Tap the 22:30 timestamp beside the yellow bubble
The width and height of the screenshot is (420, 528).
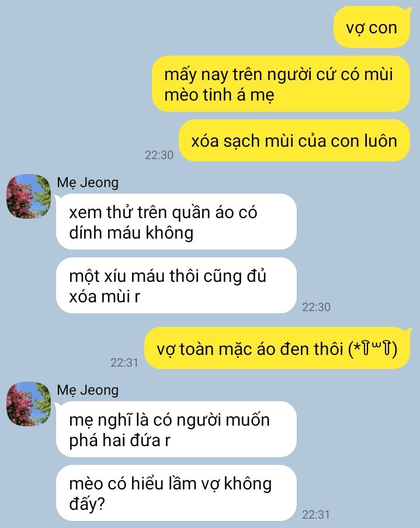click(159, 155)
